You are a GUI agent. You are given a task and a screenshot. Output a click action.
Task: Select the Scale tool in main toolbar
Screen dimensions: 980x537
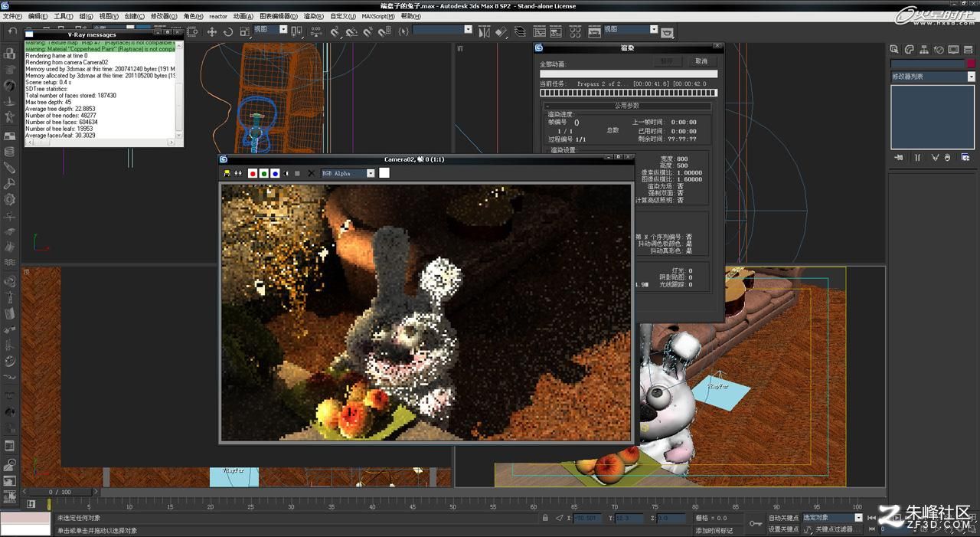[x=244, y=31]
